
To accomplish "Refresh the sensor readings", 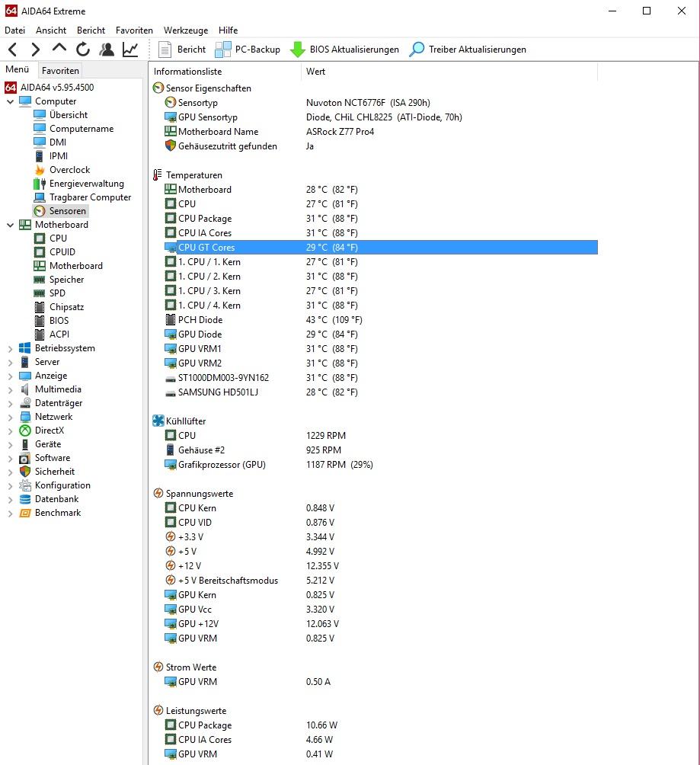I will (x=83, y=50).
